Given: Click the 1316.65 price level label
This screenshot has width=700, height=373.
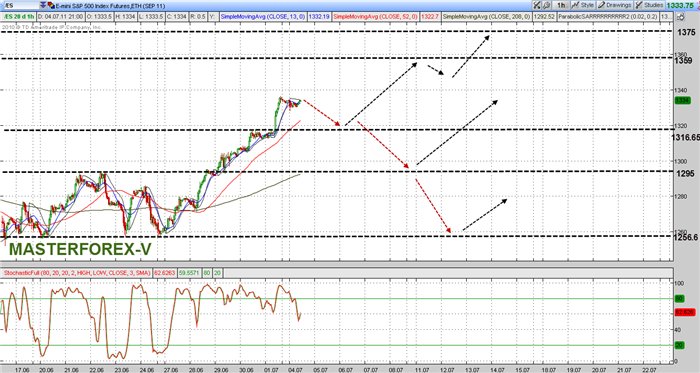Looking at the screenshot, I should [x=686, y=137].
